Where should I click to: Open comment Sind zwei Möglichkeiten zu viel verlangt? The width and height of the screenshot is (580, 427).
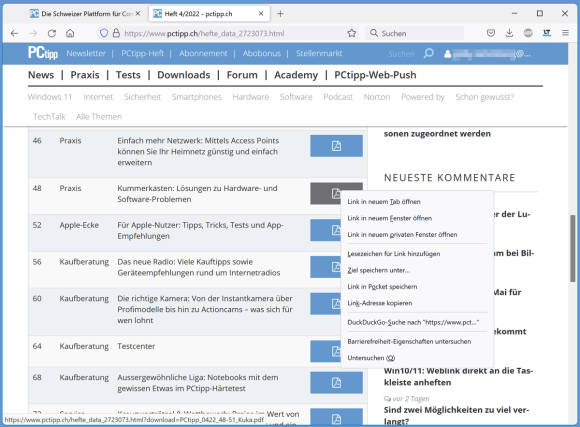coord(456,415)
